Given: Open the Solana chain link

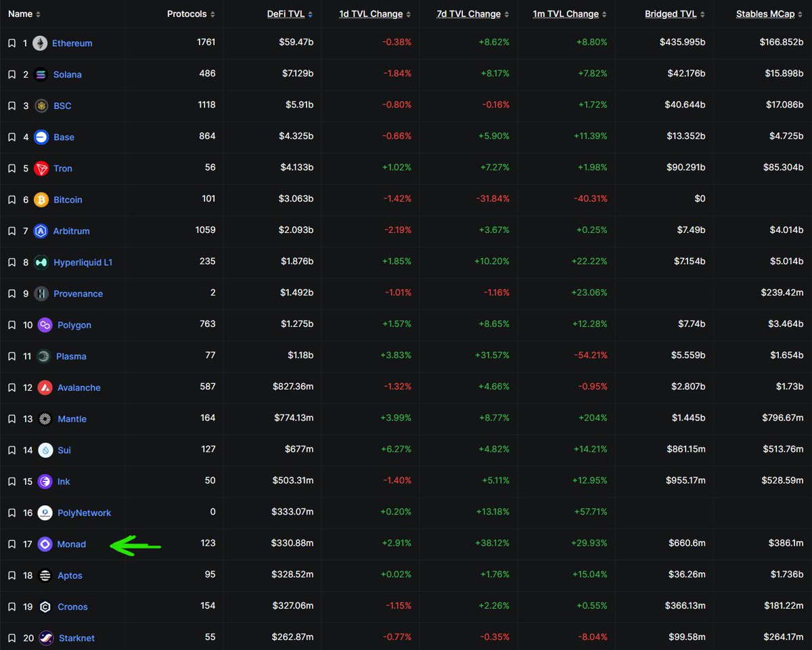Looking at the screenshot, I should pyautogui.click(x=68, y=74).
